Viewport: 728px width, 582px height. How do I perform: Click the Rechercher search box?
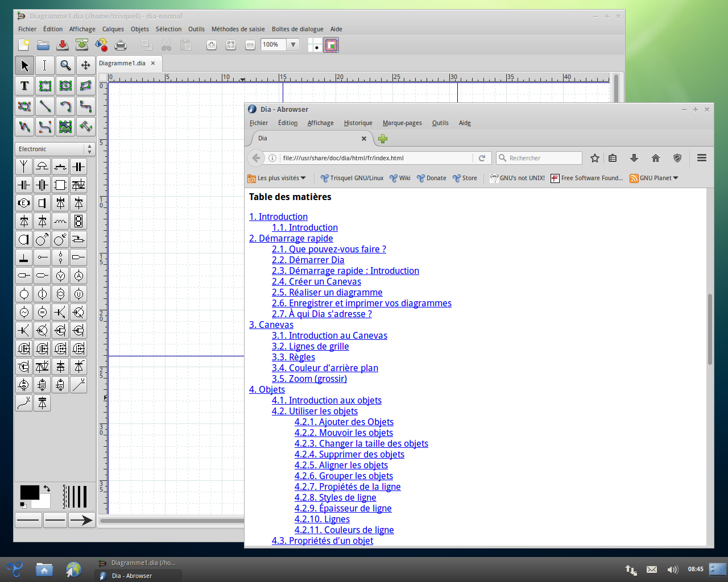tap(539, 158)
